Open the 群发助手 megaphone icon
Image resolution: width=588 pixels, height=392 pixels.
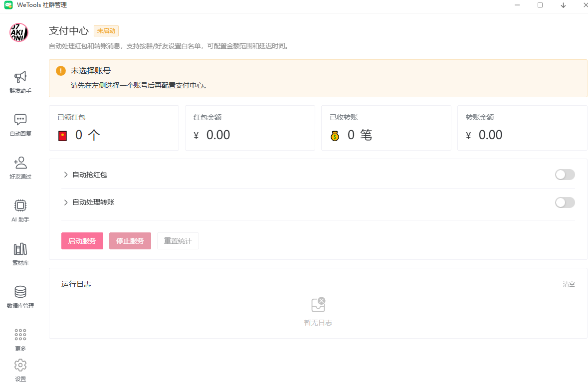pyautogui.click(x=20, y=77)
